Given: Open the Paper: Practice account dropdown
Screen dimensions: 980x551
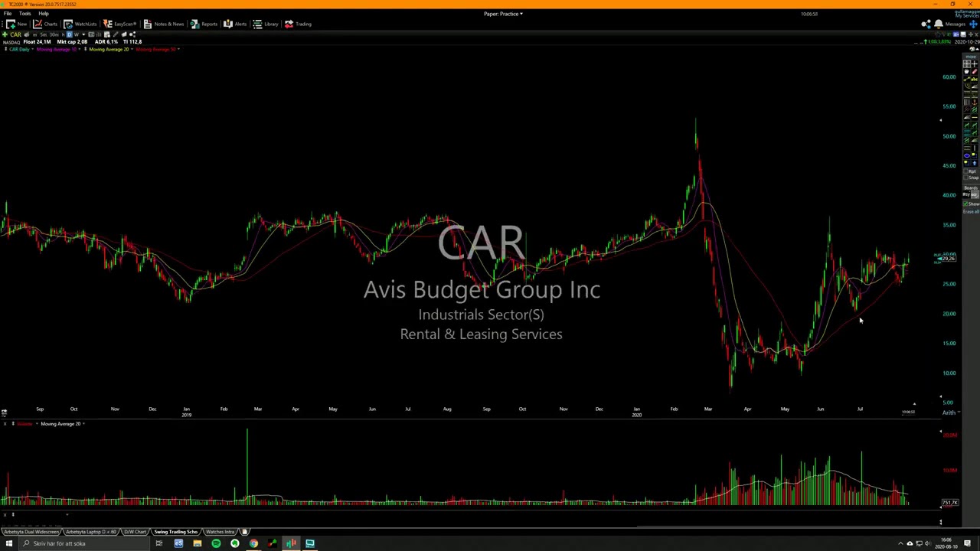Looking at the screenshot, I should [503, 14].
